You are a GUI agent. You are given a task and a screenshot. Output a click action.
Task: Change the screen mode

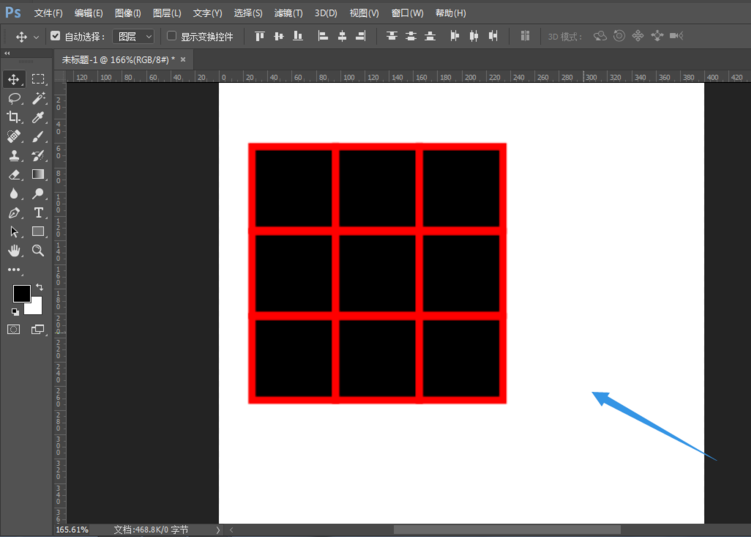click(x=37, y=329)
